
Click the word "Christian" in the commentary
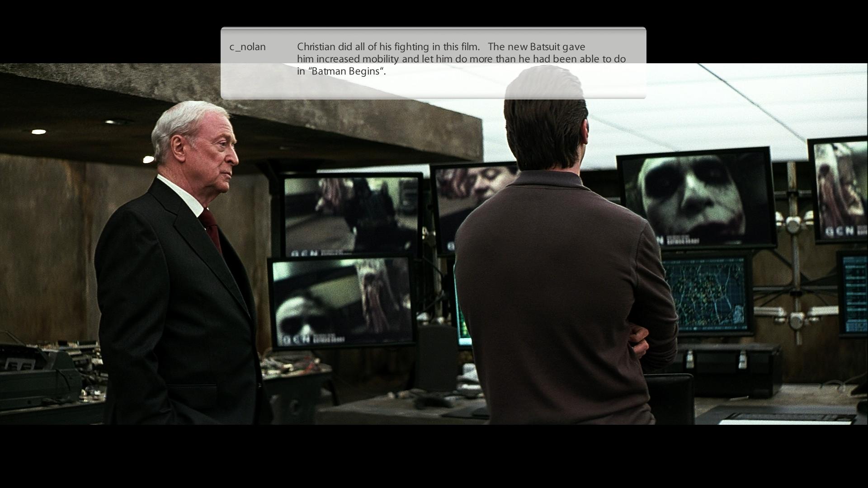(316, 47)
